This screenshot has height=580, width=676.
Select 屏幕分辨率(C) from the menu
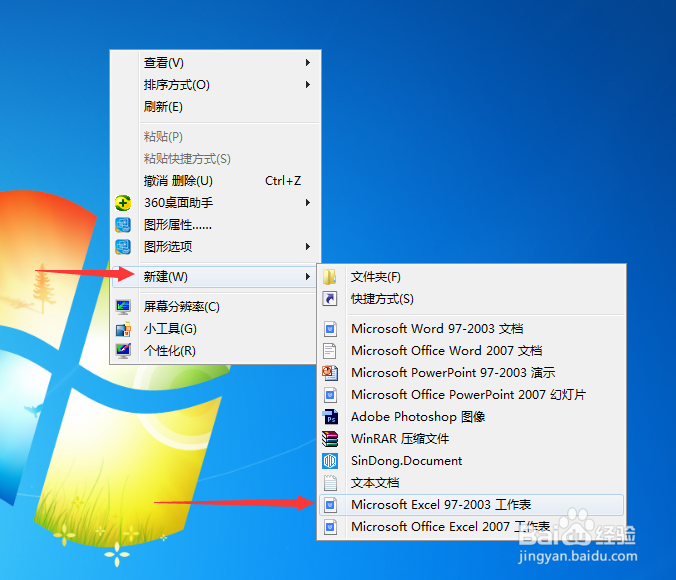coord(214,307)
